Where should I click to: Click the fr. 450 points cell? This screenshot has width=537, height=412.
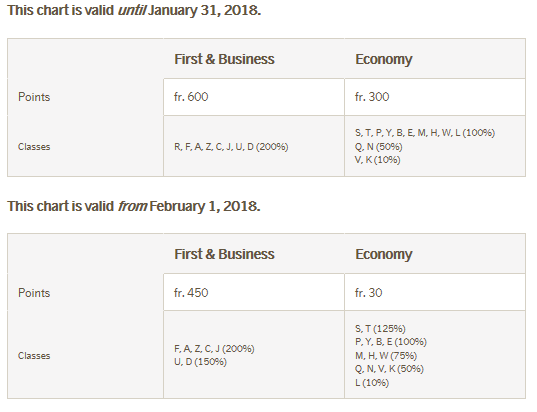click(x=254, y=292)
